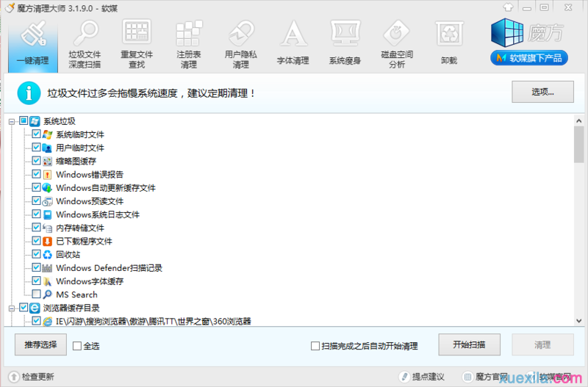
Task: Click the 回收站 recycle icon
Action: [x=47, y=255]
